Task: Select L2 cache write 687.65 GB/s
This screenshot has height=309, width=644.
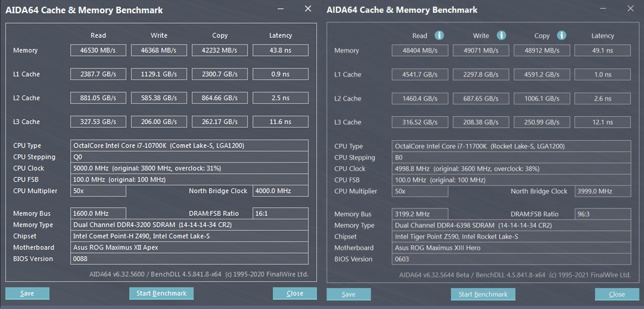Action: tap(481, 98)
